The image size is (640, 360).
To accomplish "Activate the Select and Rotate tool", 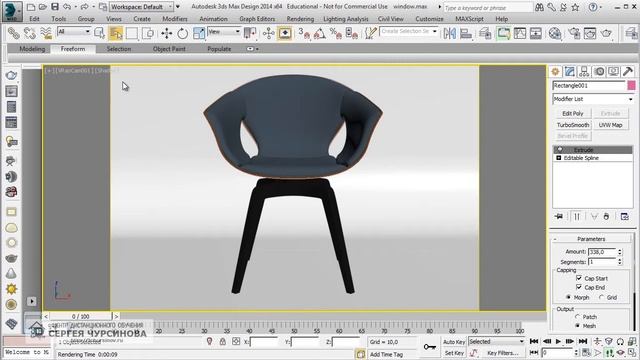I will pos(182,33).
